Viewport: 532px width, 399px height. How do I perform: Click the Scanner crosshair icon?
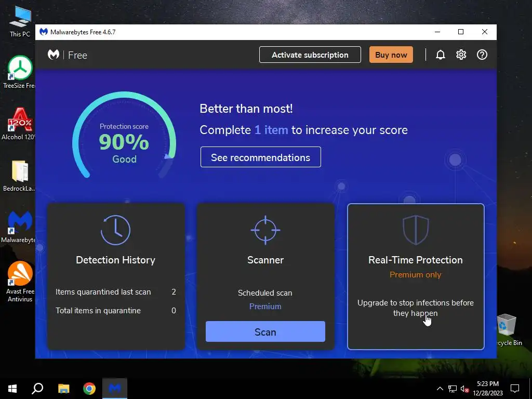click(265, 230)
